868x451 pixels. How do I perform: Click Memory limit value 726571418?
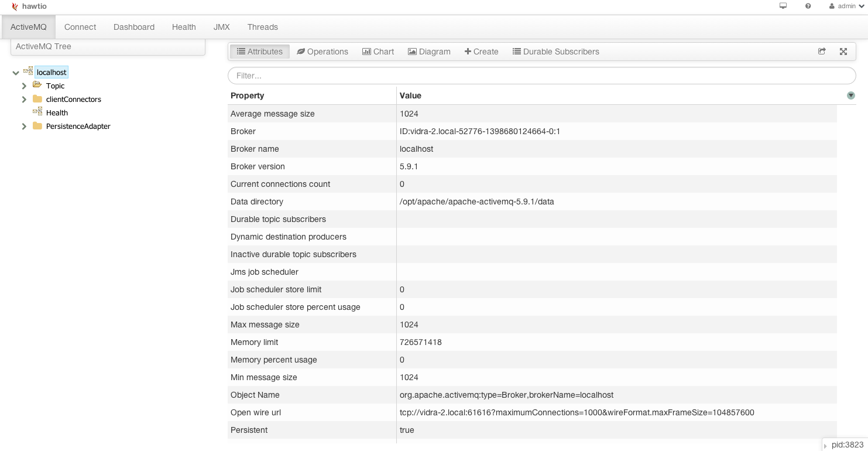tap(421, 342)
